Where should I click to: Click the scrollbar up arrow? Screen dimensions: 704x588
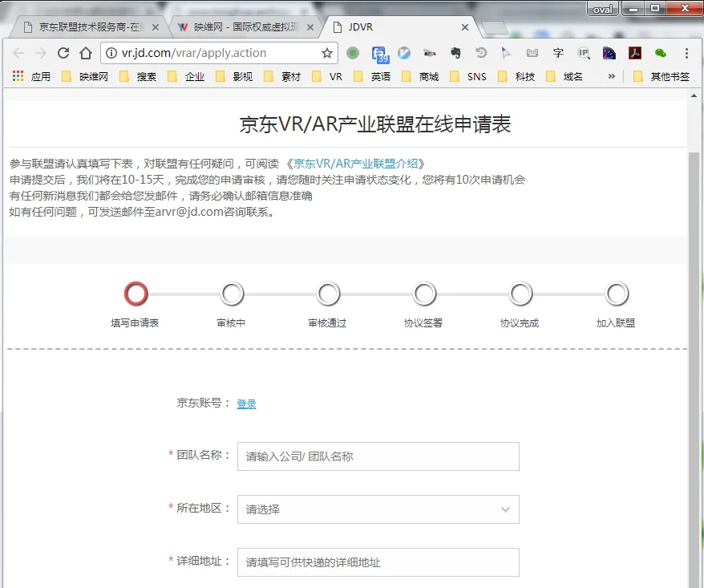pyautogui.click(x=694, y=95)
